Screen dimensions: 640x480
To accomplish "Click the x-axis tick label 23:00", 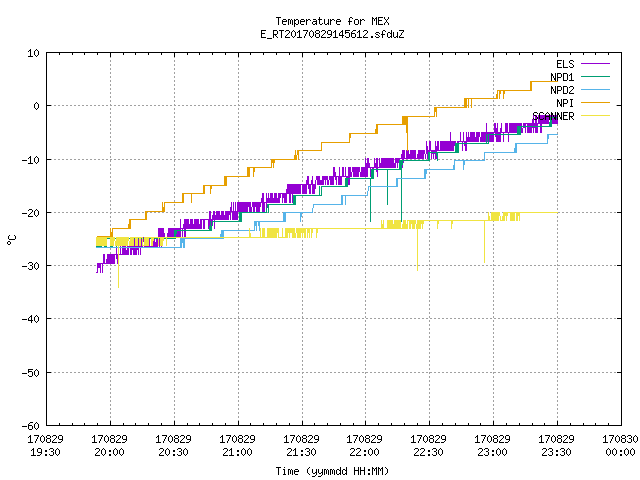I will [x=493, y=452].
